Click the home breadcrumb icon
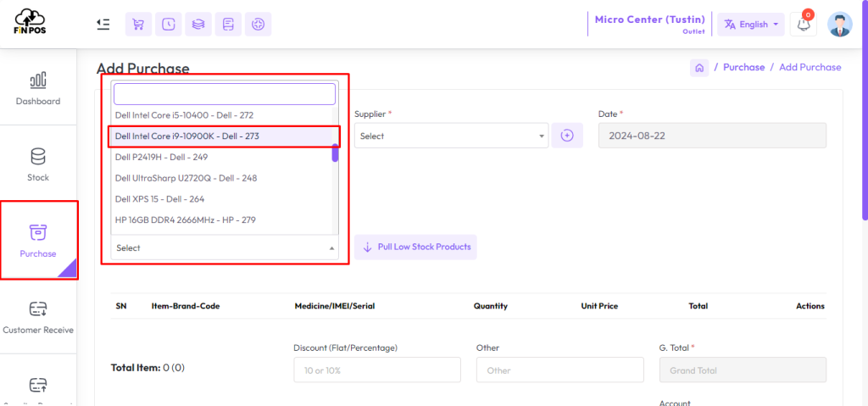868x406 pixels. click(699, 68)
